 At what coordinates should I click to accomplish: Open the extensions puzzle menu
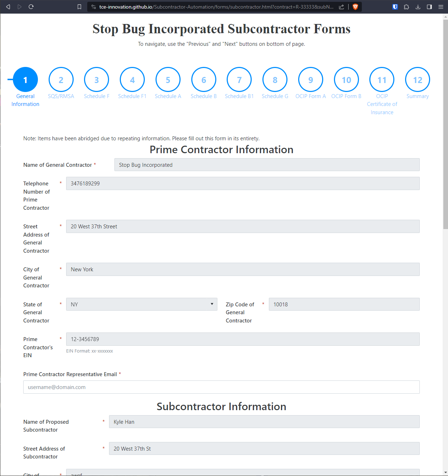[x=407, y=7]
